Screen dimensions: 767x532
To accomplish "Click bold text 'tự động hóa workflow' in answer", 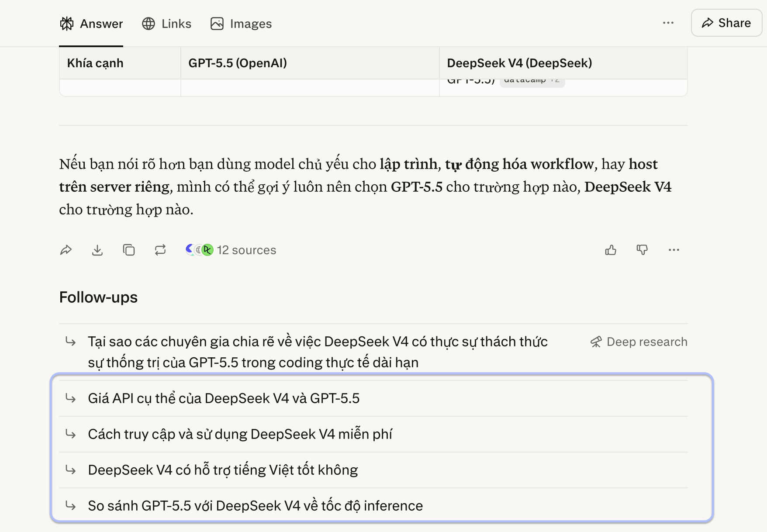I will 520,164.
